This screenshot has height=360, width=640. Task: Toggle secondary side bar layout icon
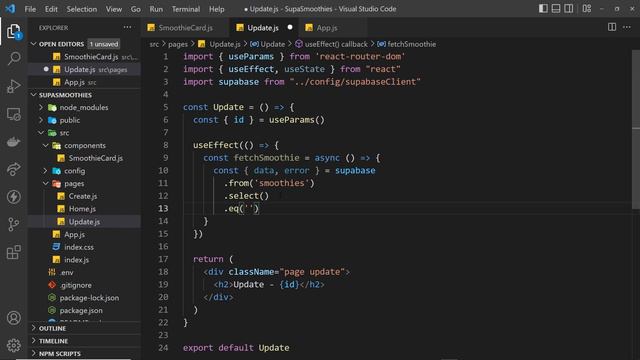point(568,9)
